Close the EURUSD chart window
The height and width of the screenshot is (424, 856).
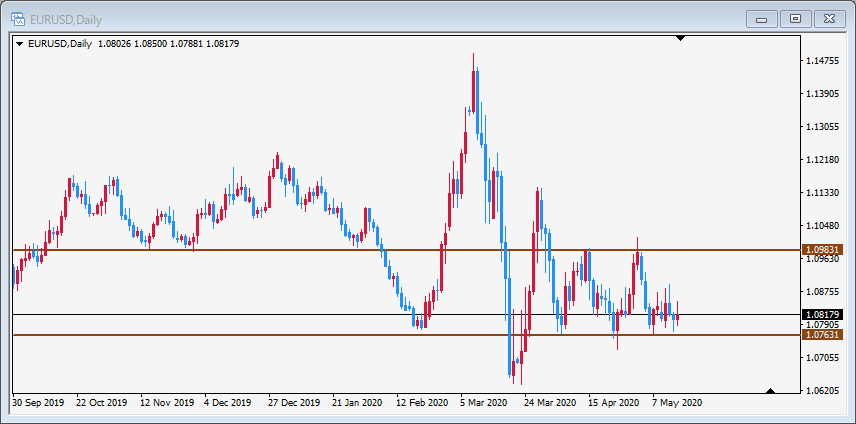(829, 20)
